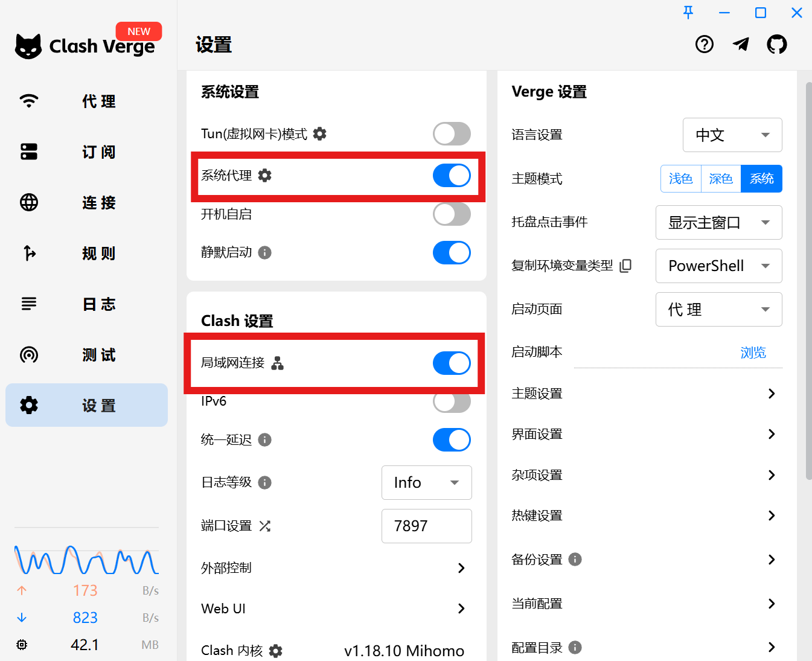Expand 外部控制 external control
The width and height of the screenshot is (812, 661).
pyautogui.click(x=336, y=567)
